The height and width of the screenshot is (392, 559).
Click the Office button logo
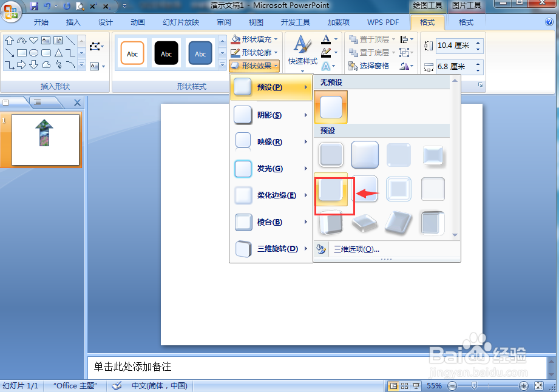[x=11, y=12]
